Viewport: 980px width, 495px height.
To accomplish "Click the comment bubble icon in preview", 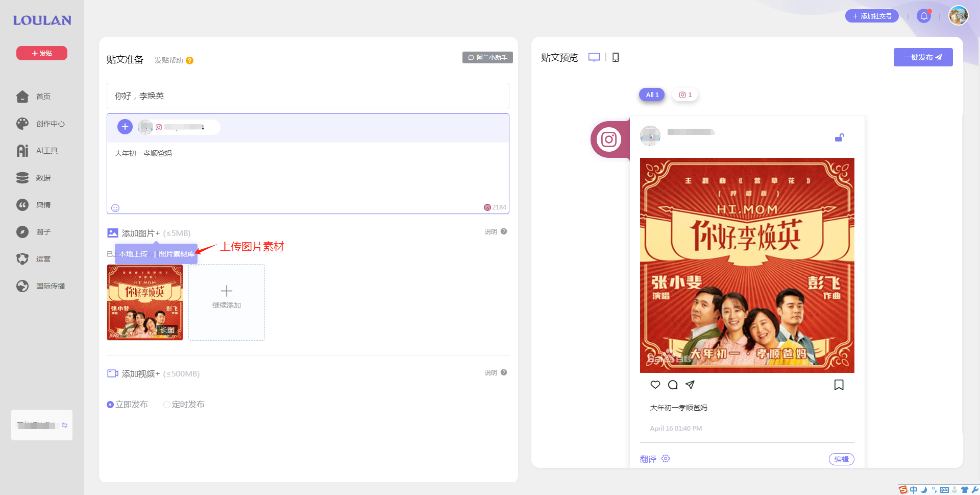I will tap(673, 385).
